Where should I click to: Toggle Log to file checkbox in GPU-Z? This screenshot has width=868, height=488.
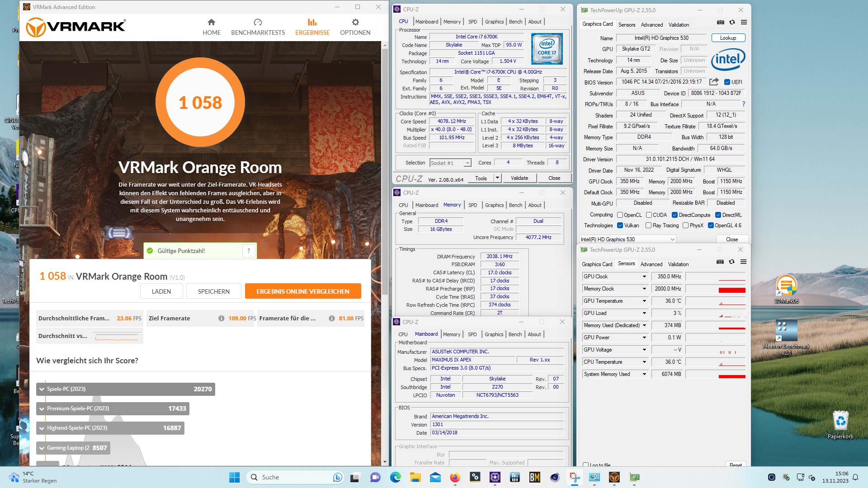click(585, 465)
